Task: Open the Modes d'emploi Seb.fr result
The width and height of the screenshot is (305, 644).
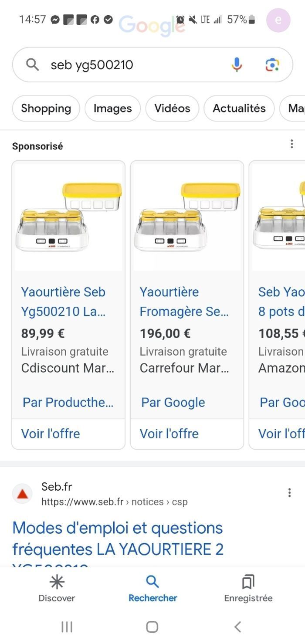Action: coord(118,538)
